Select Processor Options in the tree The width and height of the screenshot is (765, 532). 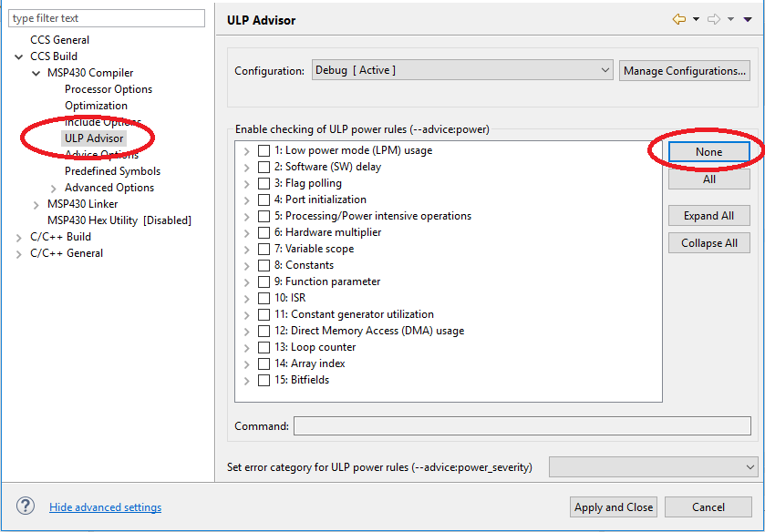tap(109, 89)
